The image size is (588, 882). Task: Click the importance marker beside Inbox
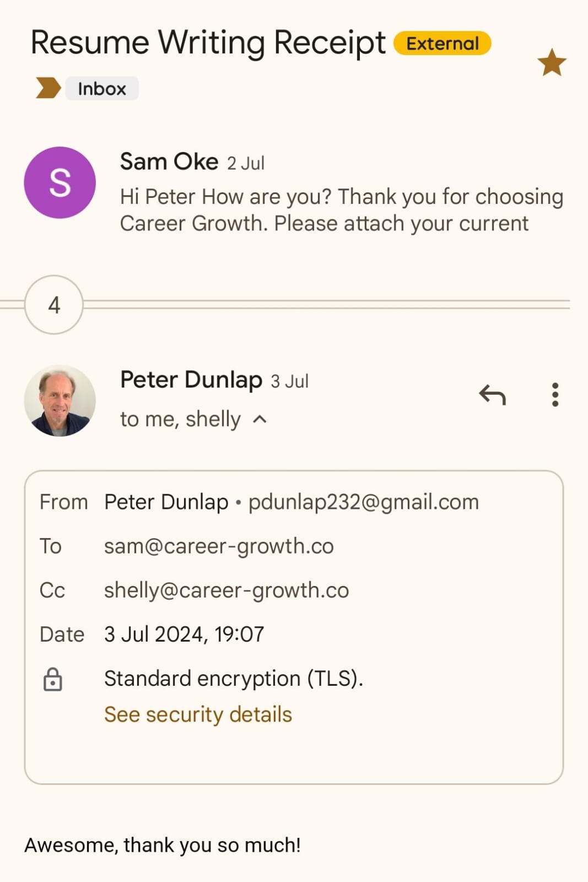coord(48,88)
